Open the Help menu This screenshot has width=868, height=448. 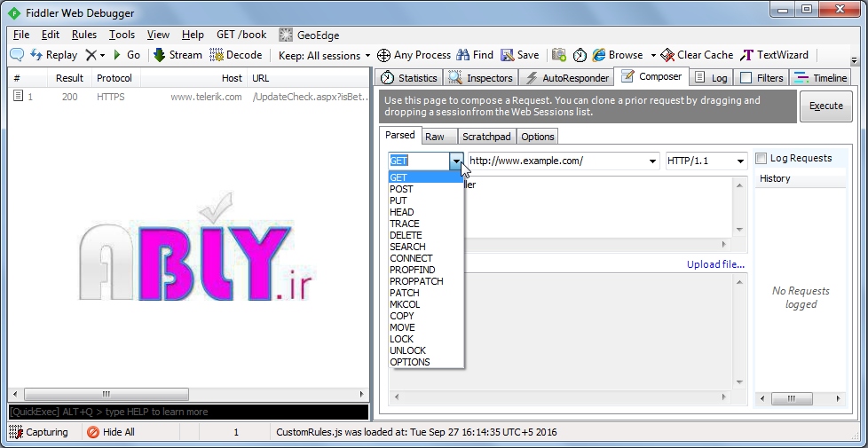point(193,35)
